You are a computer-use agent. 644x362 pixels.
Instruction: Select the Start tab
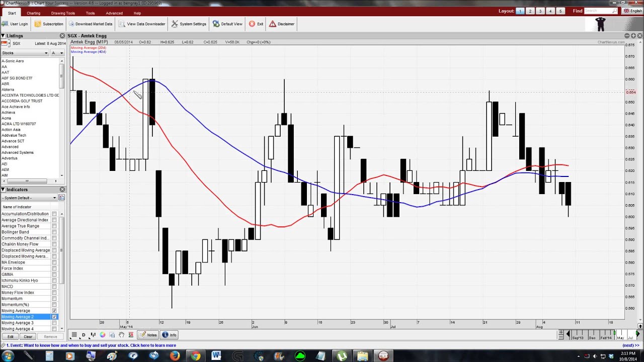(x=12, y=13)
